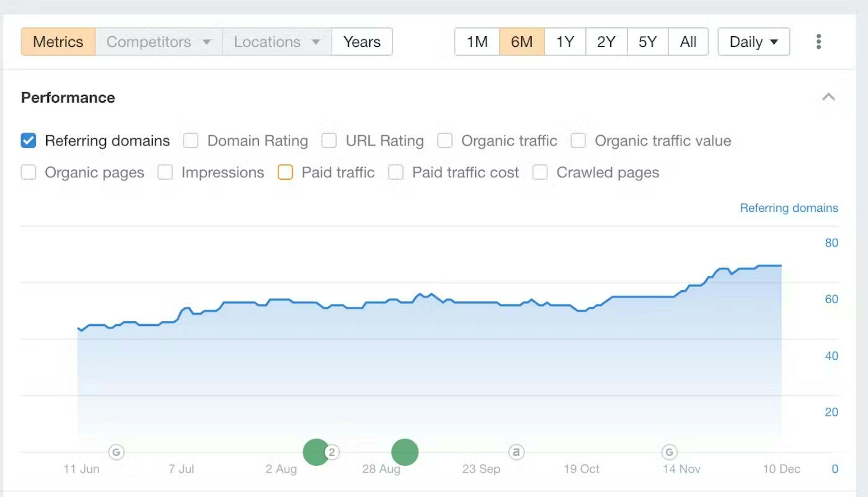The image size is (868, 497).
Task: Open the Locations dropdown
Action: (x=276, y=42)
